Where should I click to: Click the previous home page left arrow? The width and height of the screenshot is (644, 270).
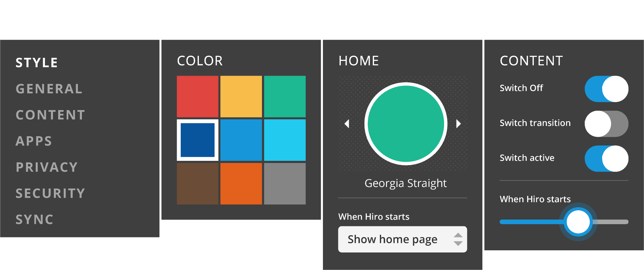click(x=347, y=124)
